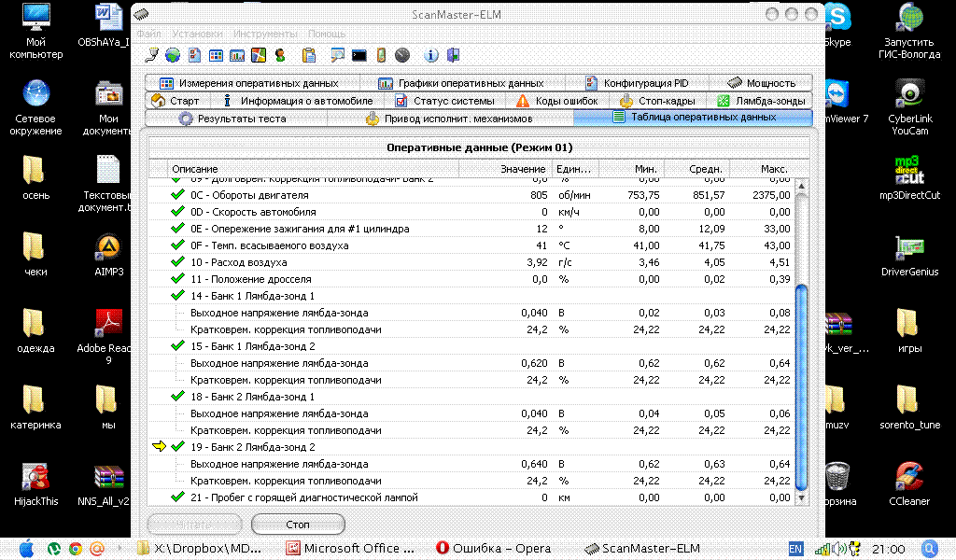Open the terminal console toolbar icon
The image size is (956, 560).
[358, 55]
